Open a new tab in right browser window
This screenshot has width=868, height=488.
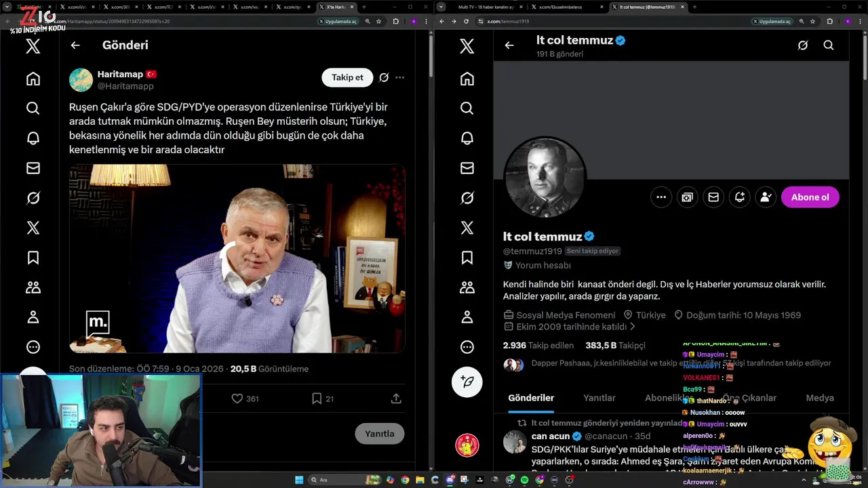point(694,7)
